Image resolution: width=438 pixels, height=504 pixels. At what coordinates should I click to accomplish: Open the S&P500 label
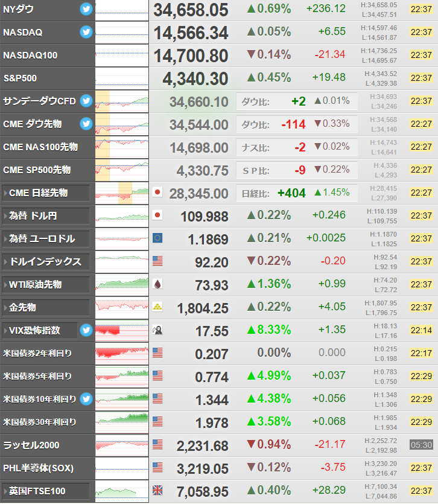tap(20, 78)
